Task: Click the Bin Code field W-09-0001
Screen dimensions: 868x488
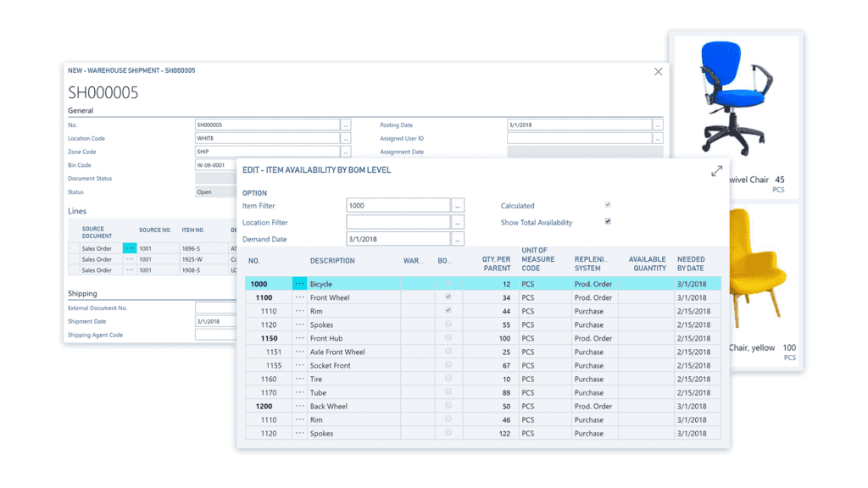Action: pos(216,165)
